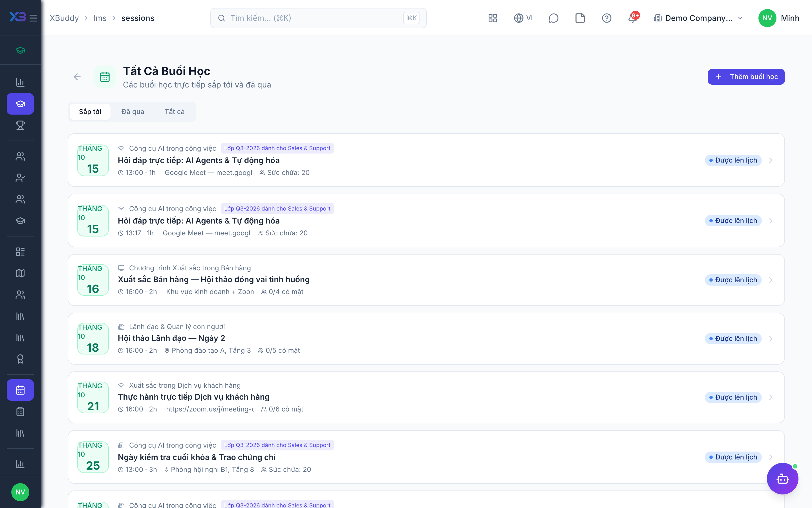Viewport: 812px width, 508px height.
Task: Open Thực hành trực tiếp Dịch vụ khách hàng
Action: click(x=194, y=397)
